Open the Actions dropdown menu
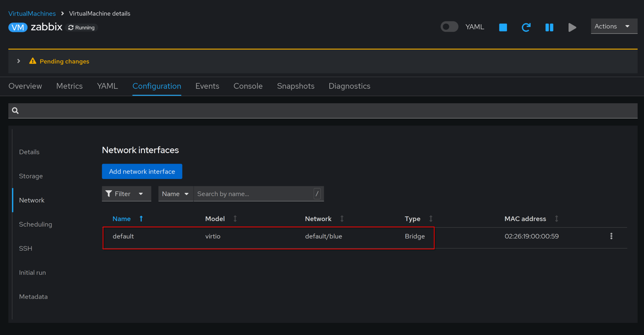Viewport: 644px width, 335px height. click(614, 26)
